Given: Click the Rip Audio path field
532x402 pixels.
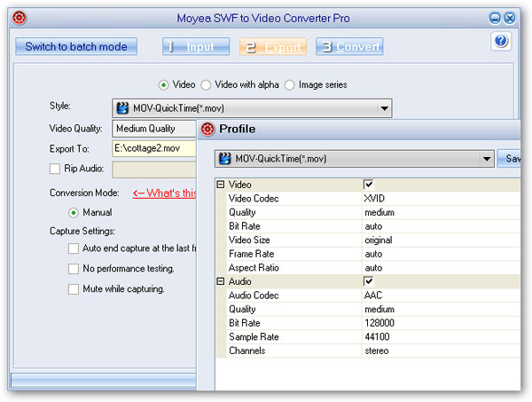Looking at the screenshot, I should (x=154, y=169).
